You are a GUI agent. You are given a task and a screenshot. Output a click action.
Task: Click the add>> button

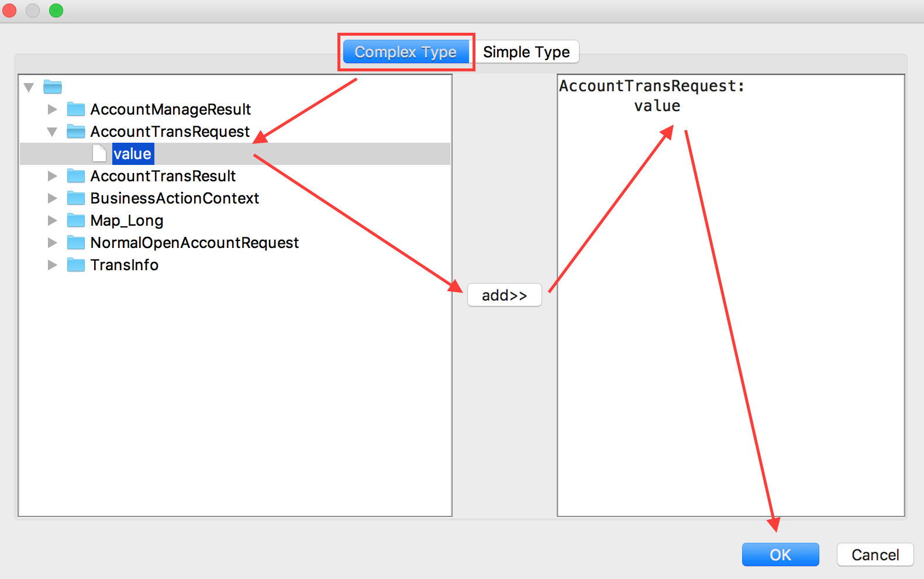coord(504,295)
